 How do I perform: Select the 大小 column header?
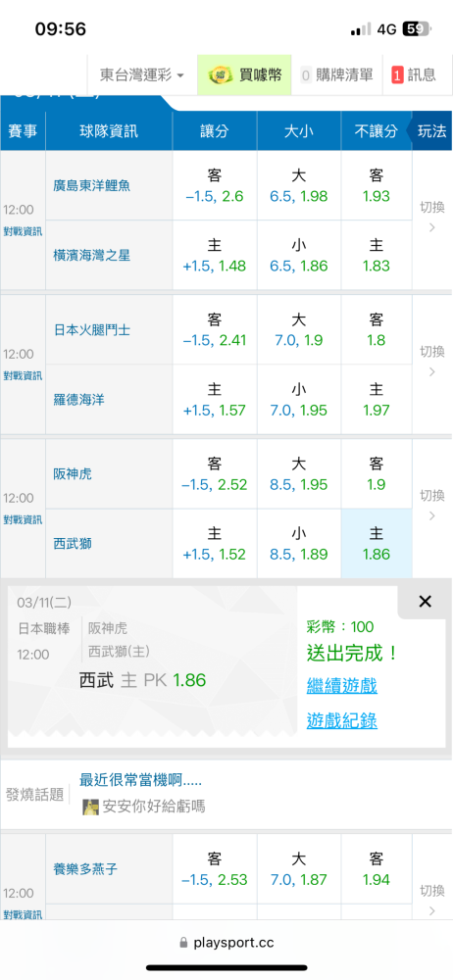click(x=299, y=131)
